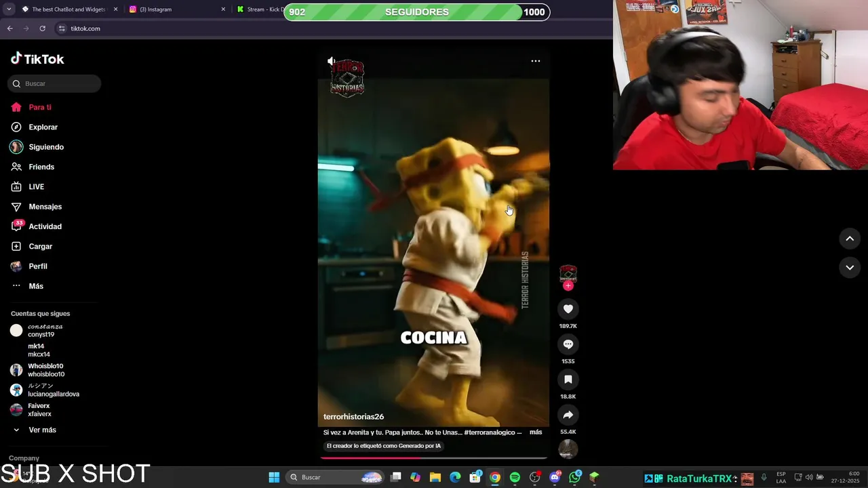Open the spinning sound disc thumbnail
Viewport: 868px width, 488px height.
(568, 449)
